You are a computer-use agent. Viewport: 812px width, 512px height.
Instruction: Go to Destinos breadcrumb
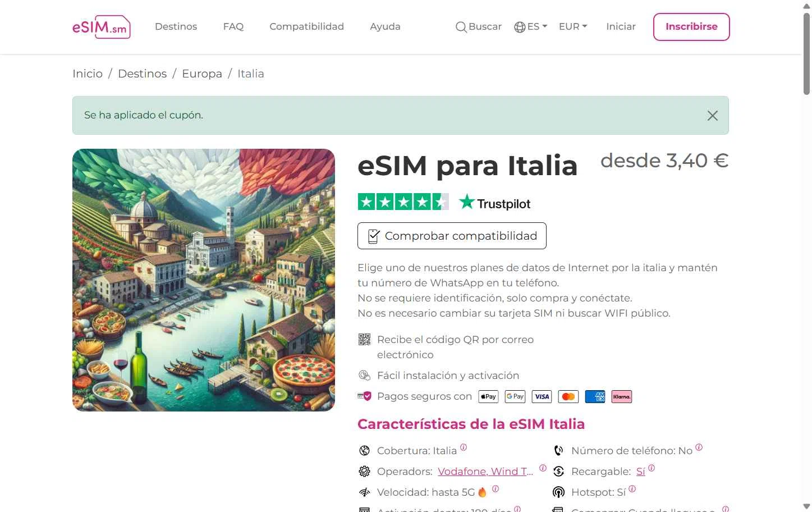click(x=142, y=74)
